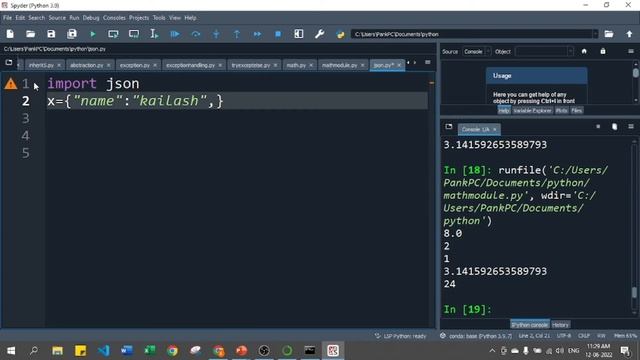Open Preferences wrench icon
This screenshot has width=640, height=360.
coord(320,34)
